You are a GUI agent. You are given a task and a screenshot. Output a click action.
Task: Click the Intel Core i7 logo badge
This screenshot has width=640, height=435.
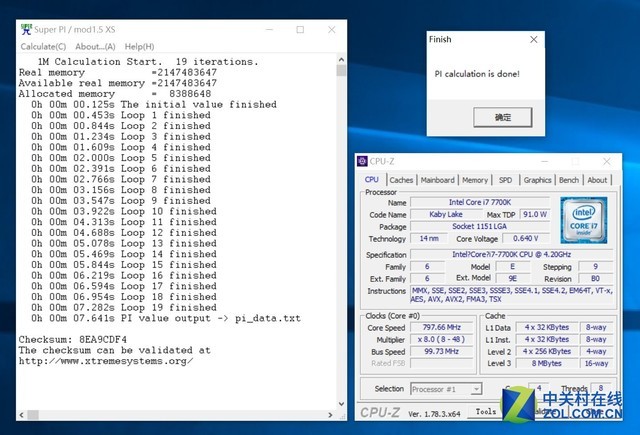(584, 220)
